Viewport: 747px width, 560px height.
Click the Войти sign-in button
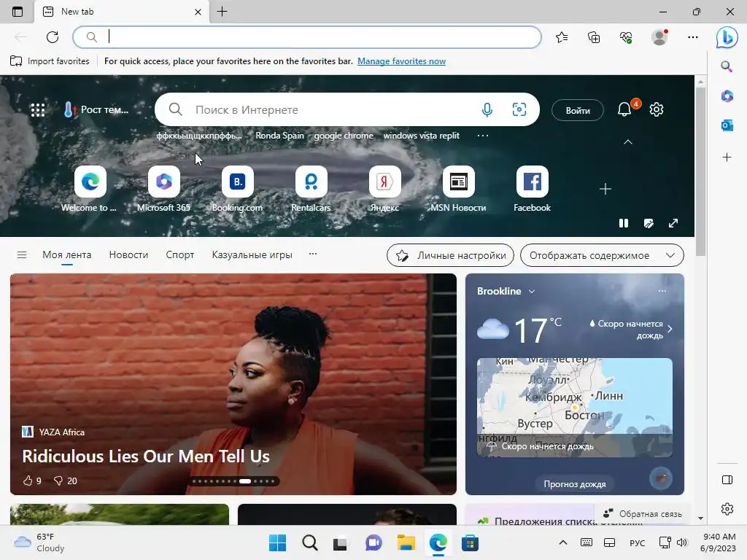click(578, 110)
